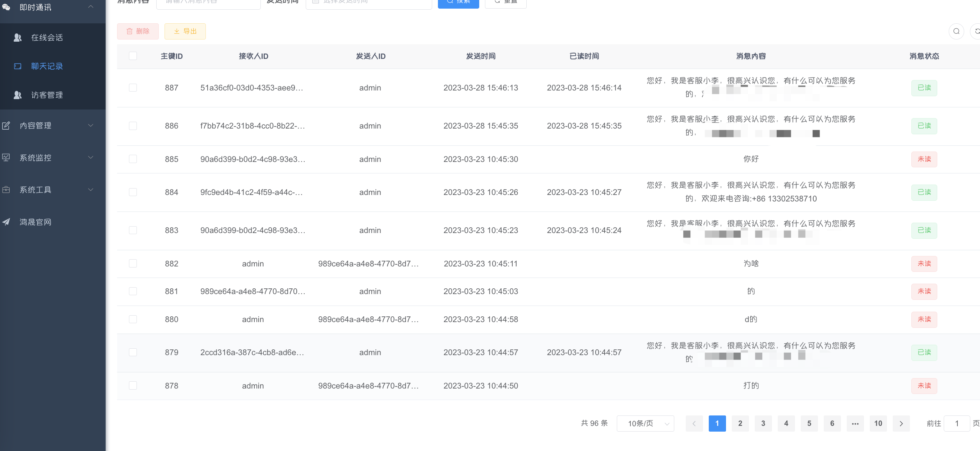Image resolution: width=980 pixels, height=451 pixels.
Task: Click the 鸿晟官网 paper plane icon
Action: pyautogui.click(x=6, y=222)
